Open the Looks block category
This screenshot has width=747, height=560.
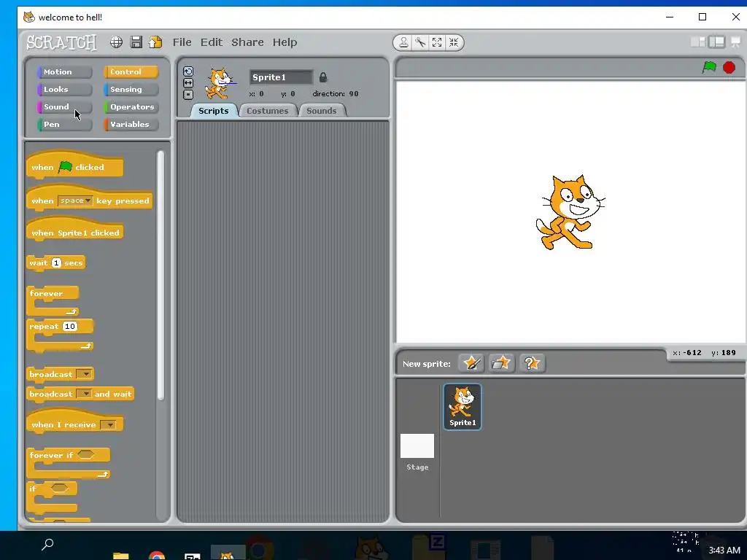[x=64, y=90]
